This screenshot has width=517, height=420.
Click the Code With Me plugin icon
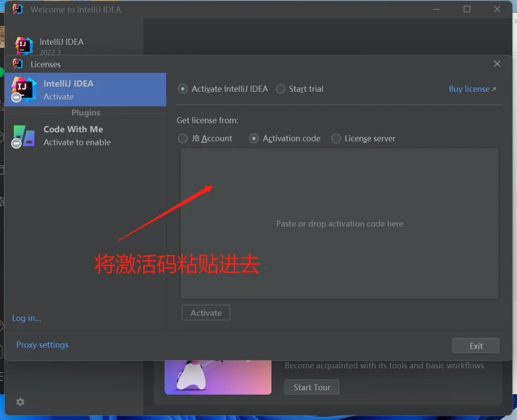[x=23, y=136]
